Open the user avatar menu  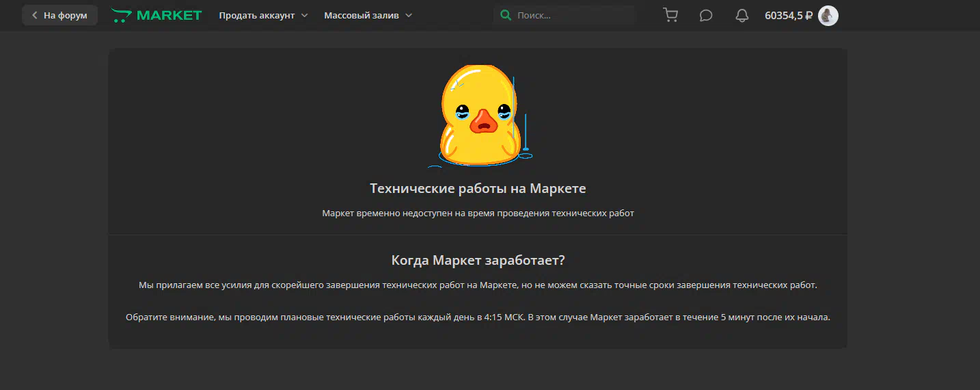pyautogui.click(x=828, y=15)
